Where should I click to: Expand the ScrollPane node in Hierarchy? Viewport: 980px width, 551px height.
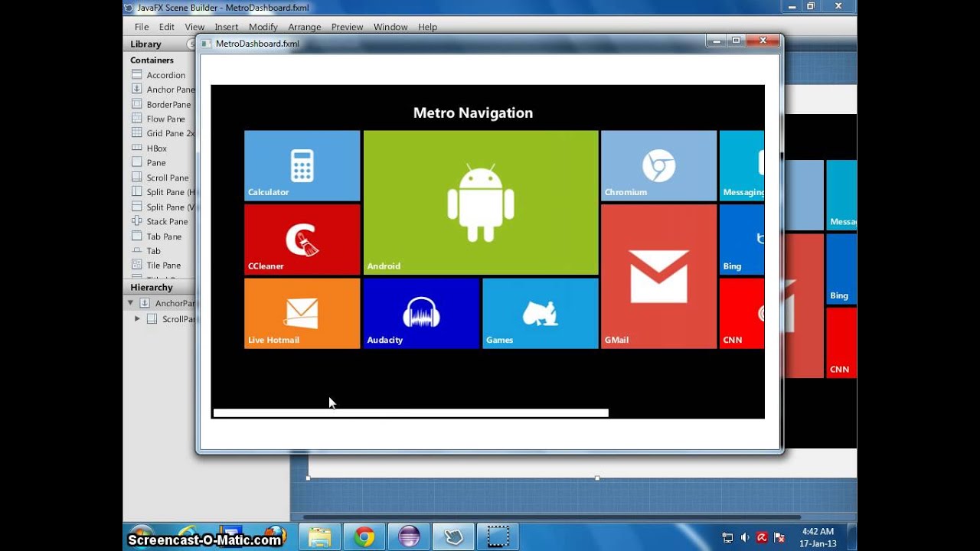click(x=137, y=318)
